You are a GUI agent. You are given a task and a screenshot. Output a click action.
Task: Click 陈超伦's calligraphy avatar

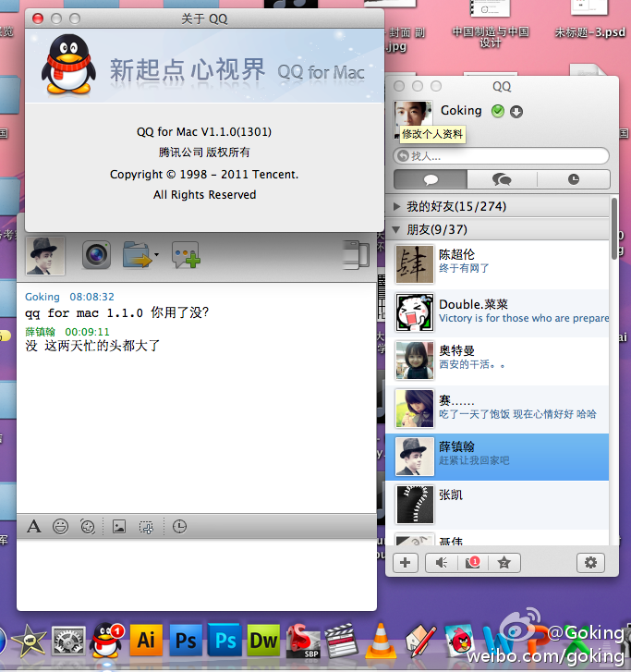pyautogui.click(x=414, y=265)
